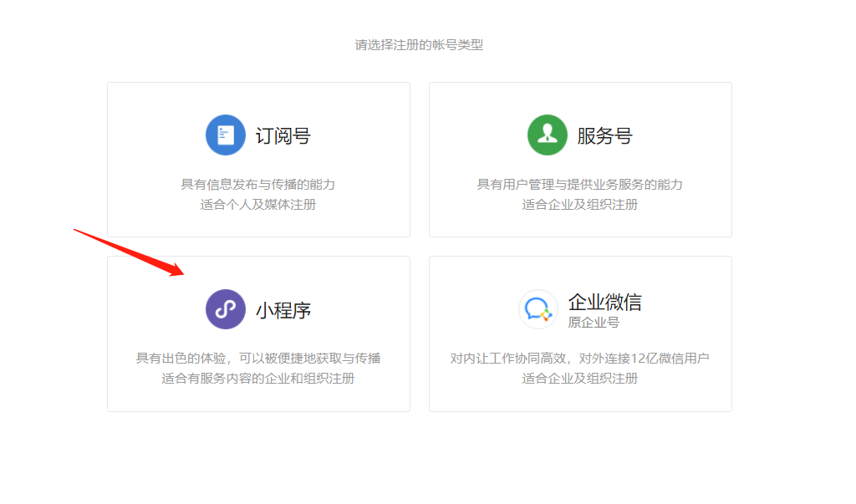The width and height of the screenshot is (856, 504).
Task: Click 对内让工作协同高效 description line
Action: pos(580,359)
